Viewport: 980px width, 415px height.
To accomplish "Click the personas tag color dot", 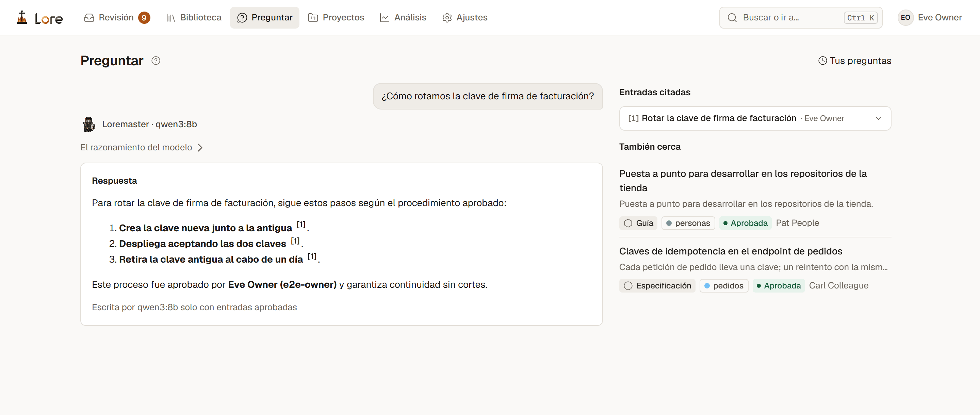I will click(x=669, y=223).
